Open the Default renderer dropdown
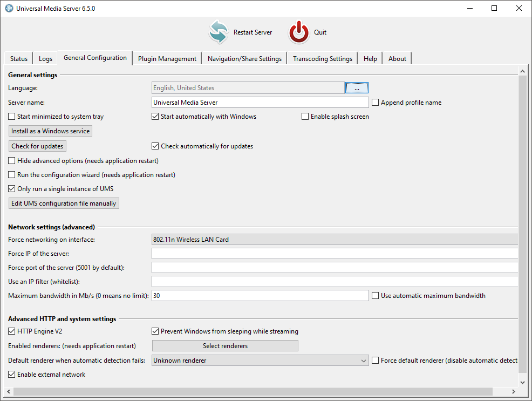The width and height of the screenshot is (532, 401). 260,361
